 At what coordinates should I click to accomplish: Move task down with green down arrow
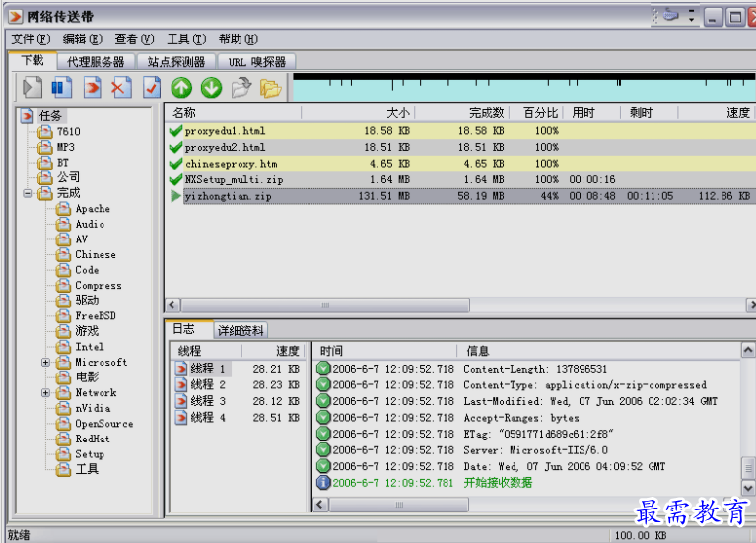click(x=211, y=88)
